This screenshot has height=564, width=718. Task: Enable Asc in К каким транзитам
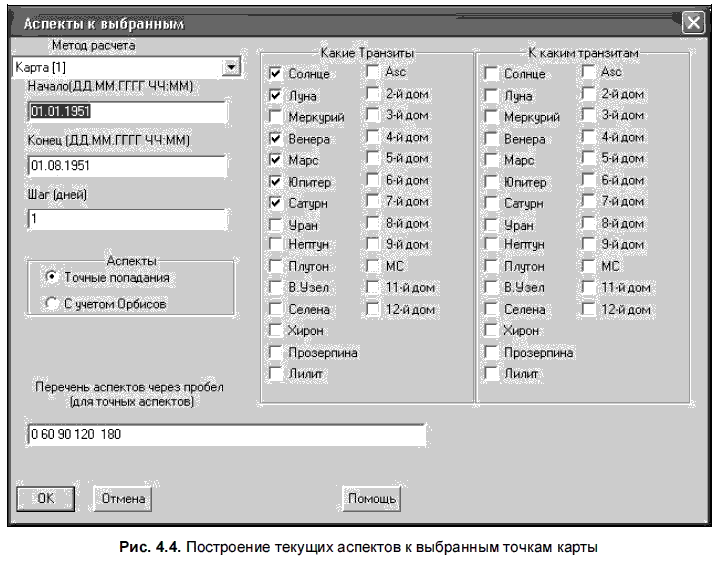coord(588,71)
